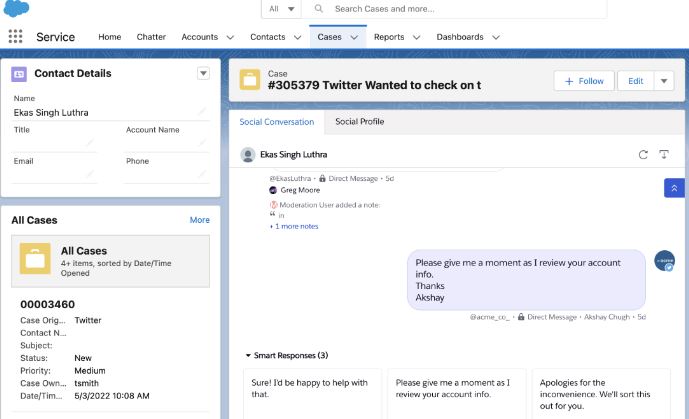
Task: Click the Twitter case origin value
Action: (88, 320)
